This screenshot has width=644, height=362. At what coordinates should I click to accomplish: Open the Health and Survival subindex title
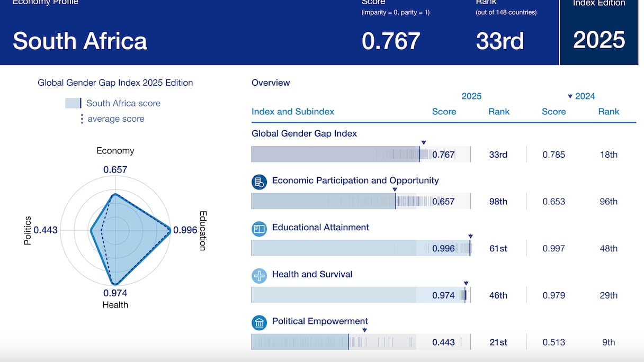(x=312, y=274)
